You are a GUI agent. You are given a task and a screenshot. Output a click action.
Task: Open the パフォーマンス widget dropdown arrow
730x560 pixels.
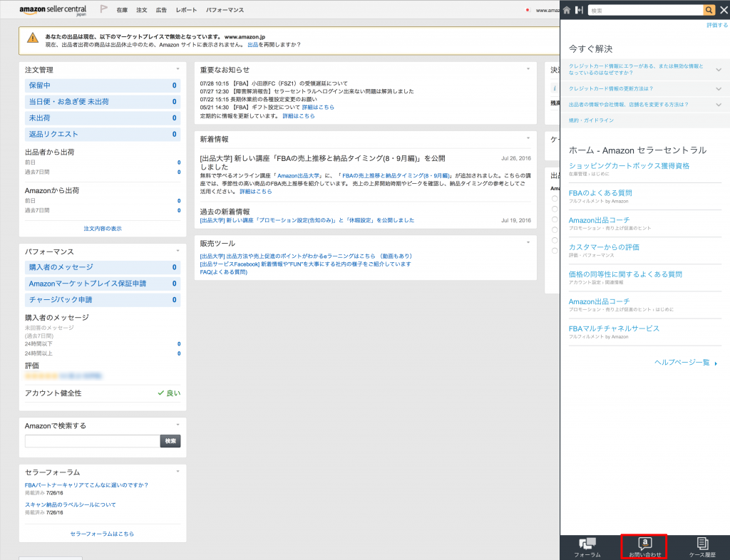click(x=178, y=251)
